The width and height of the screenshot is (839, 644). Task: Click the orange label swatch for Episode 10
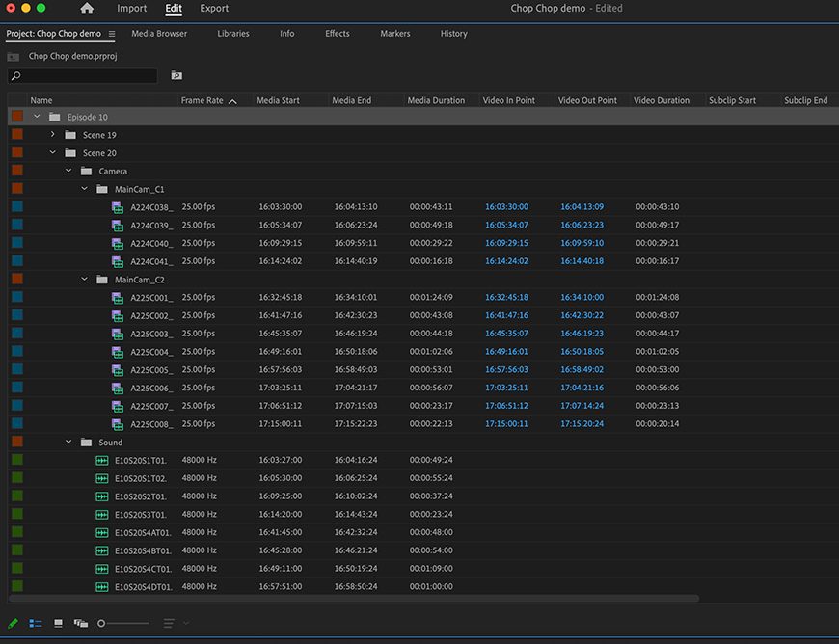17,116
